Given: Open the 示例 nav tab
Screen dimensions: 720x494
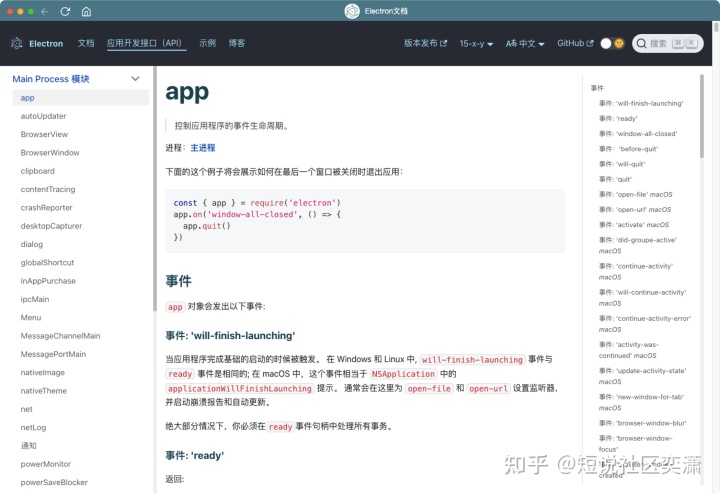Looking at the screenshot, I should (208, 43).
